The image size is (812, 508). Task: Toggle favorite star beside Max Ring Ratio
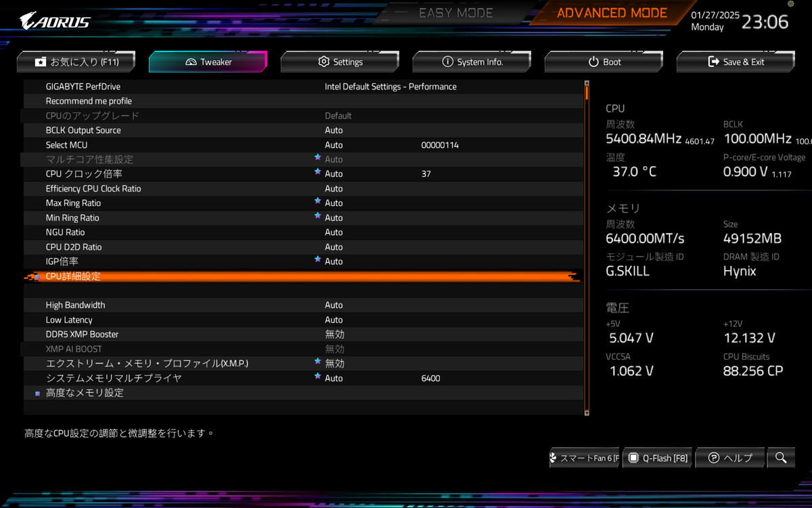pos(317,202)
